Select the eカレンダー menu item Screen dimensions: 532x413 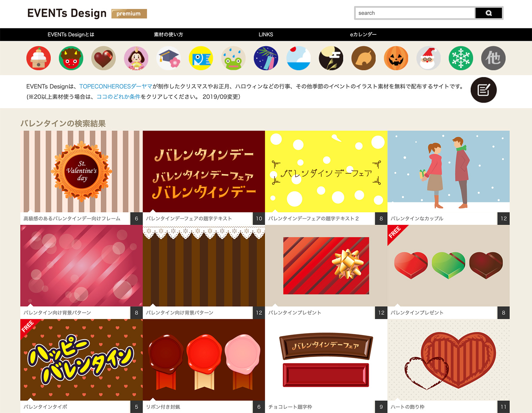coord(363,34)
